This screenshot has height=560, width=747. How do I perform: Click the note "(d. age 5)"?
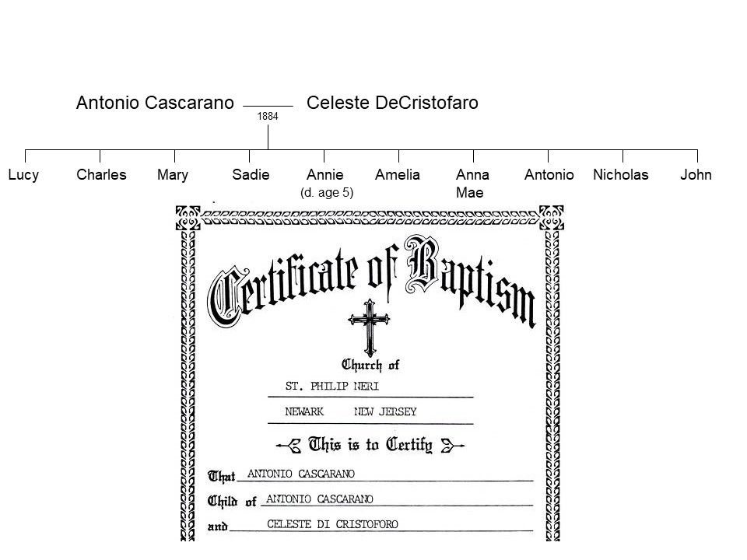pos(327,192)
